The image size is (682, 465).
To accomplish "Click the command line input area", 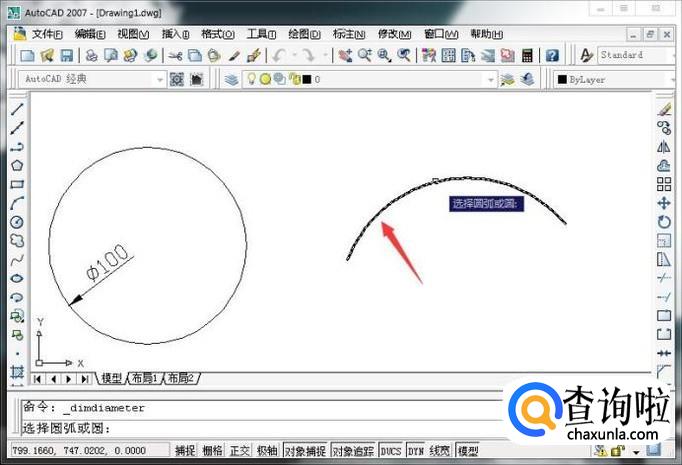I will (x=300, y=428).
